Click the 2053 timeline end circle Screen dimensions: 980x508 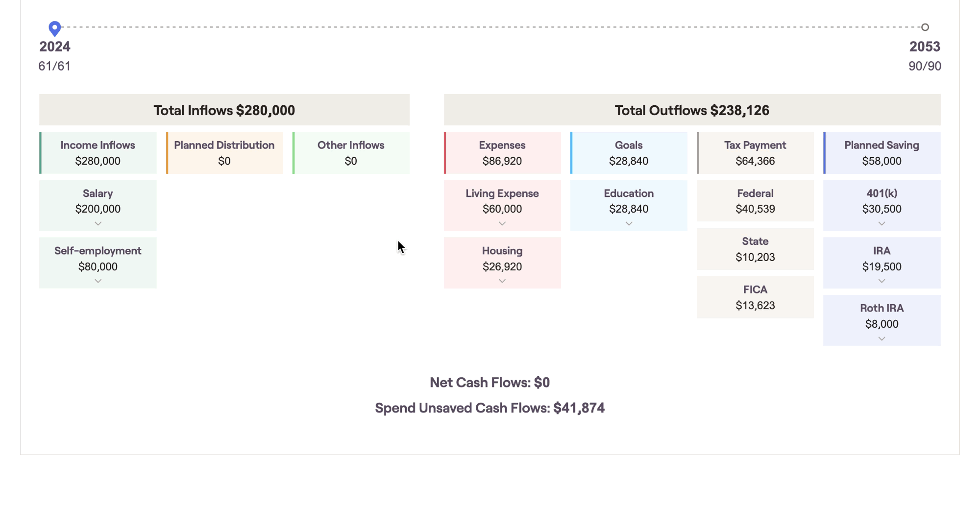point(925,27)
